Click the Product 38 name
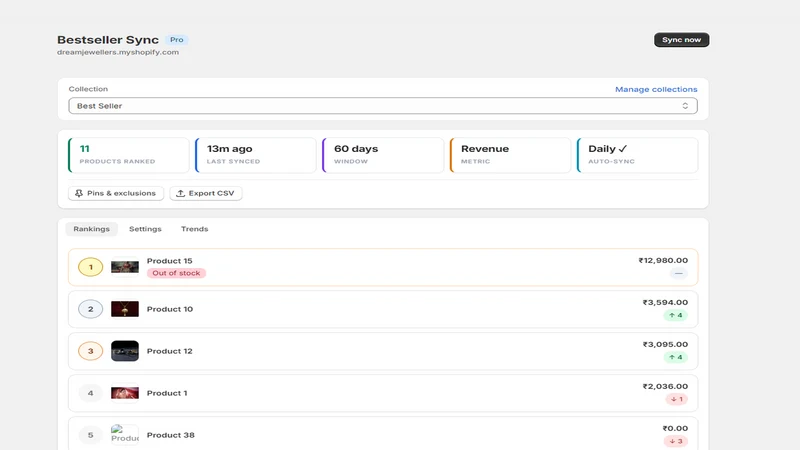The width and height of the screenshot is (800, 450). [x=170, y=435]
